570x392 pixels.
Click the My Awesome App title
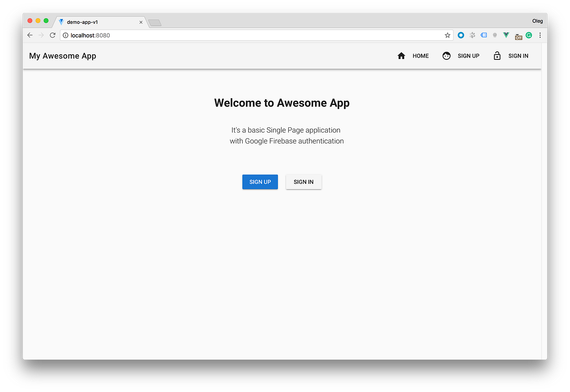(62, 56)
